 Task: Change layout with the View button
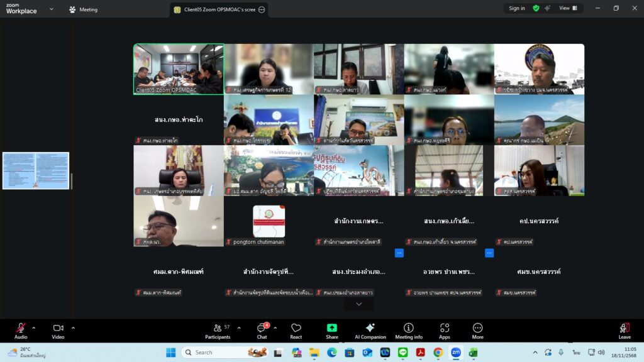tap(567, 8)
